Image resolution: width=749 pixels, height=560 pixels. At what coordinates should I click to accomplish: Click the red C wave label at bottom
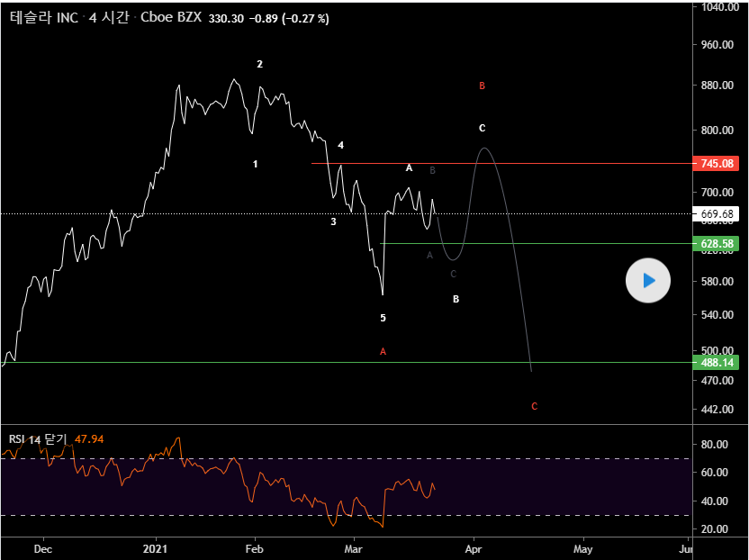(534, 406)
